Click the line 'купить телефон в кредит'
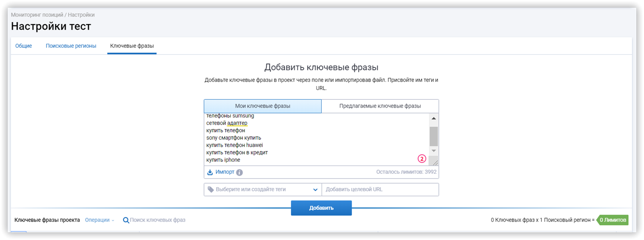 pyautogui.click(x=237, y=152)
